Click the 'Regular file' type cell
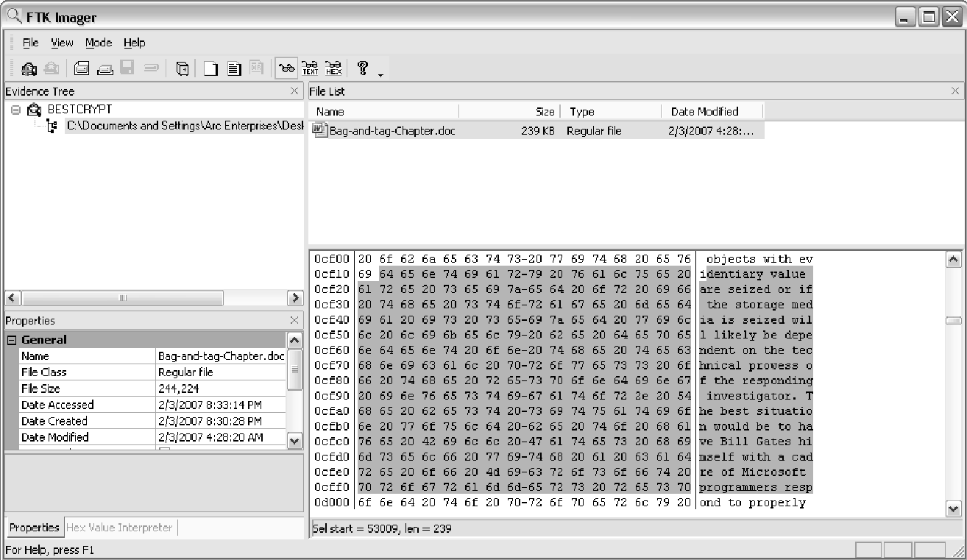The image size is (967, 560). [x=594, y=130]
